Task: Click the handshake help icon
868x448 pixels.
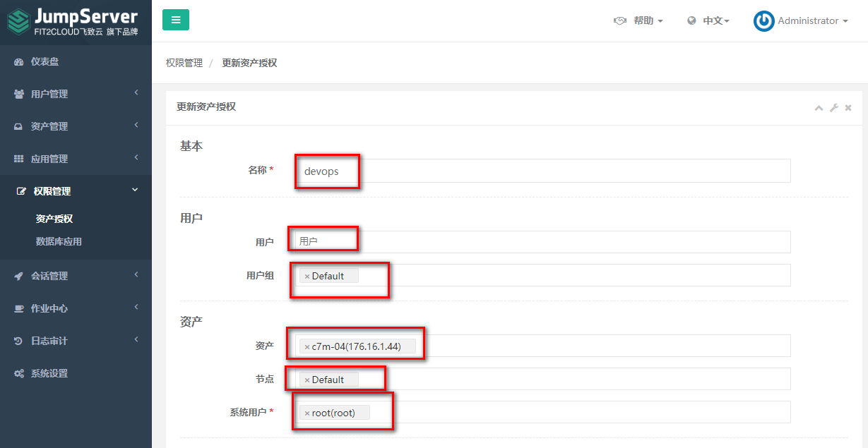Action: click(620, 21)
